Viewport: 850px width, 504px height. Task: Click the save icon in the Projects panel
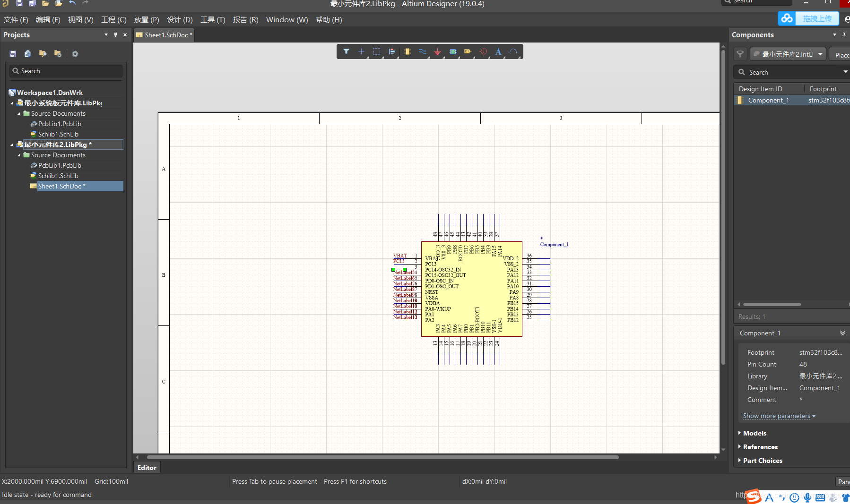[x=13, y=54]
